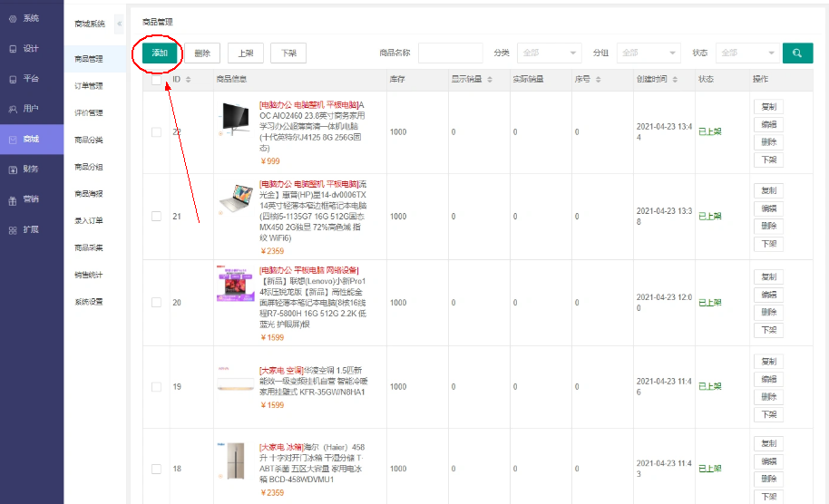
Task: Open the 状态 filter dropdown
Action: click(x=746, y=53)
